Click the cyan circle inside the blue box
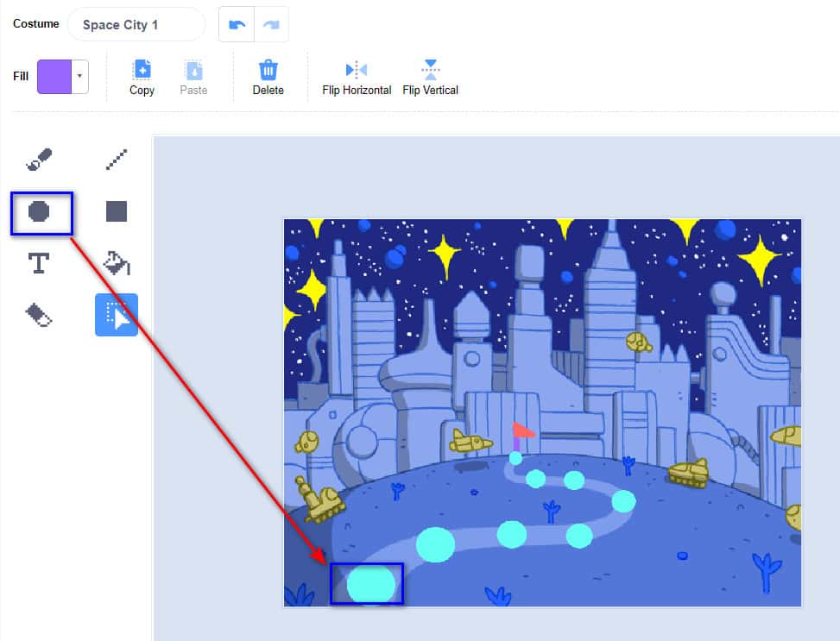Viewport: 840px width, 641px height. click(x=371, y=584)
